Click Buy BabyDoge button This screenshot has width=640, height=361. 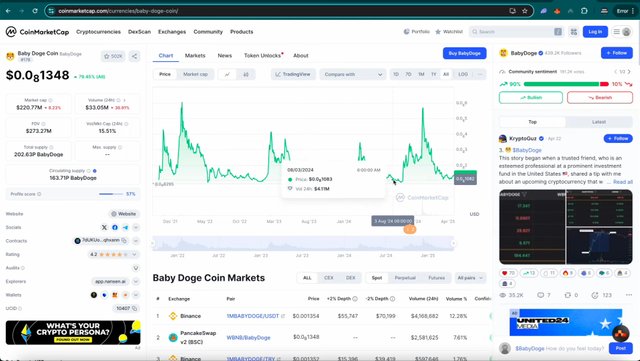pos(464,53)
